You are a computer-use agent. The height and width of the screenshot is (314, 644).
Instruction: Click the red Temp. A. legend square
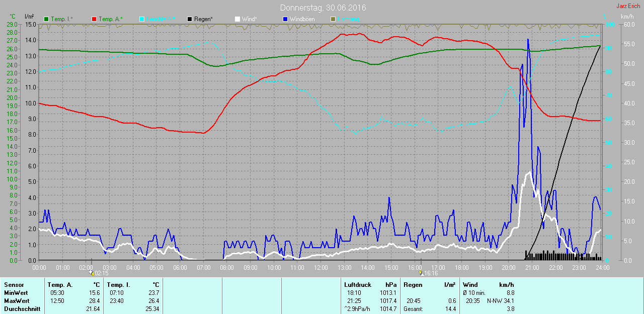tap(94, 19)
